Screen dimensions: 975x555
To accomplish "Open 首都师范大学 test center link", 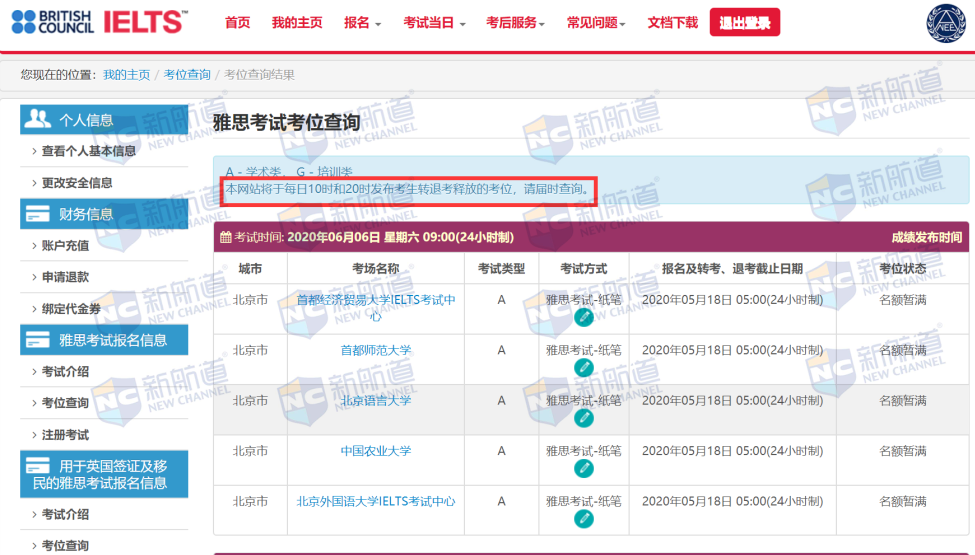I will (x=376, y=351).
